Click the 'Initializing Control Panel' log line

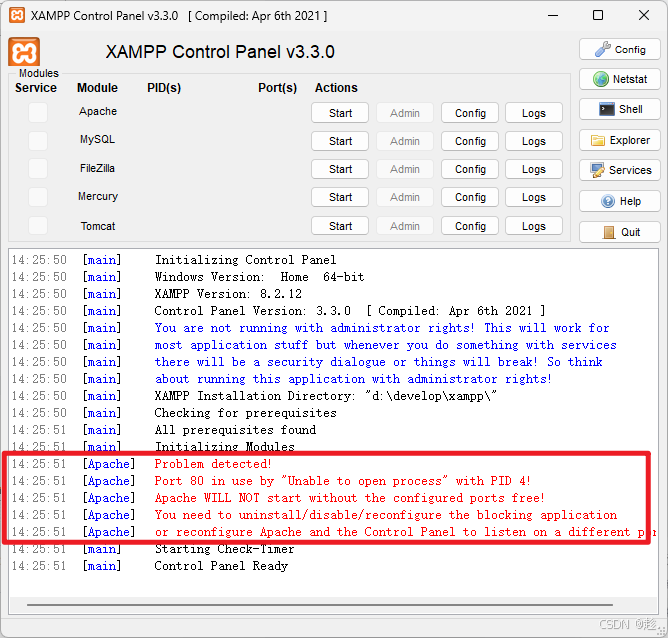pyautogui.click(x=245, y=260)
